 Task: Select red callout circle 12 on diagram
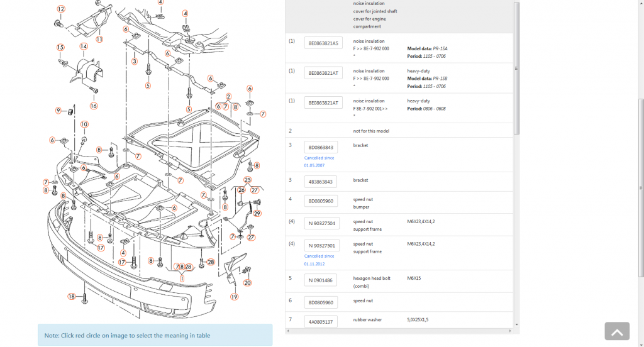pyautogui.click(x=60, y=9)
